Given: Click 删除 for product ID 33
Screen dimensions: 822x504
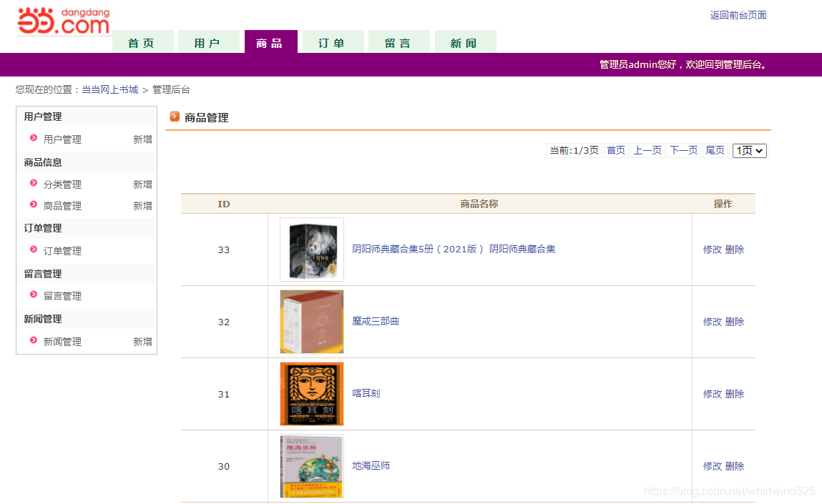Looking at the screenshot, I should [x=735, y=249].
